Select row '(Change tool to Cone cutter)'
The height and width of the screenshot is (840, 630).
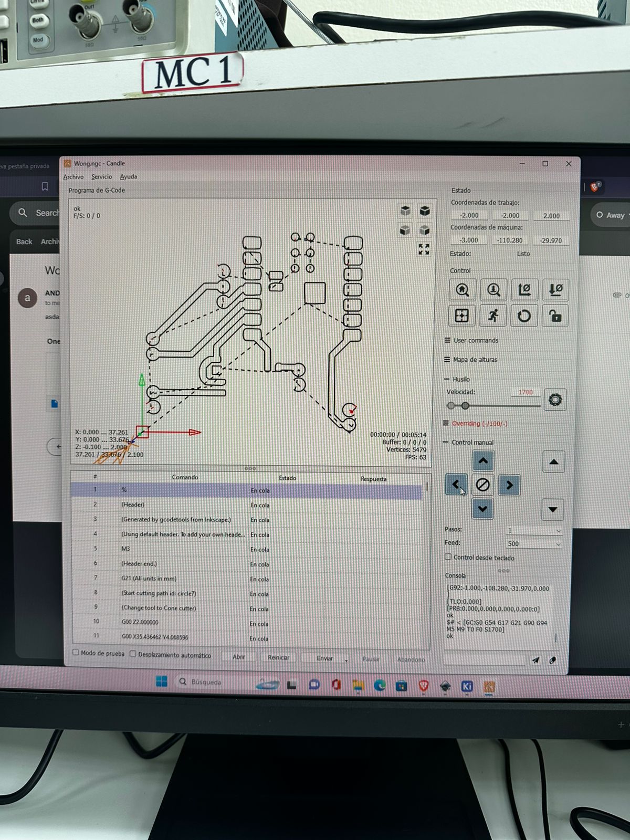(248, 608)
